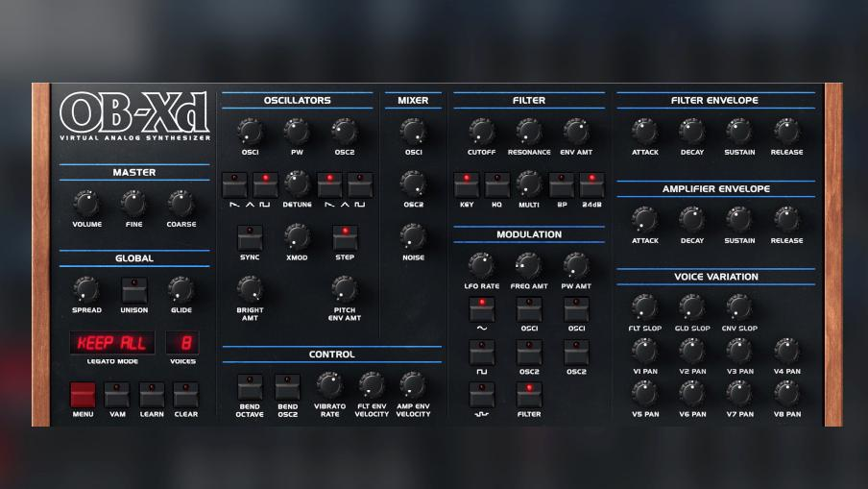Toggle the LFO sample-and-hold switch
The image size is (868, 489).
[x=482, y=395]
